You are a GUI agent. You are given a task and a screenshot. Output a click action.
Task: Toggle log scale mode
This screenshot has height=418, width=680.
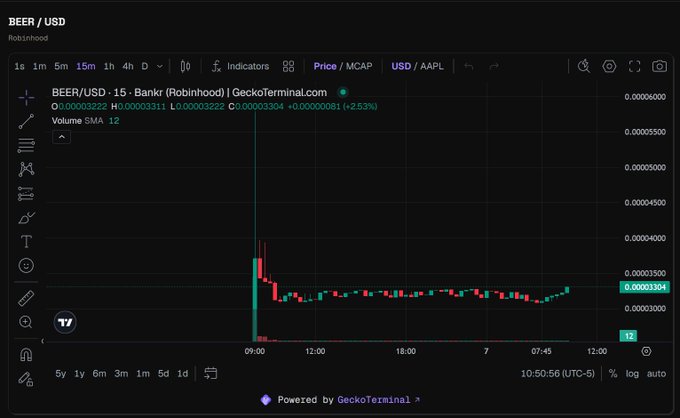(632, 373)
